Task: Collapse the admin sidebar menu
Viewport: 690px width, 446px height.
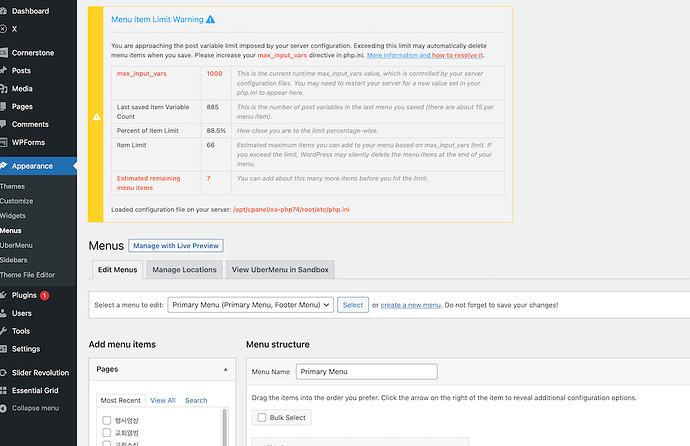Action: click(x=5, y=408)
